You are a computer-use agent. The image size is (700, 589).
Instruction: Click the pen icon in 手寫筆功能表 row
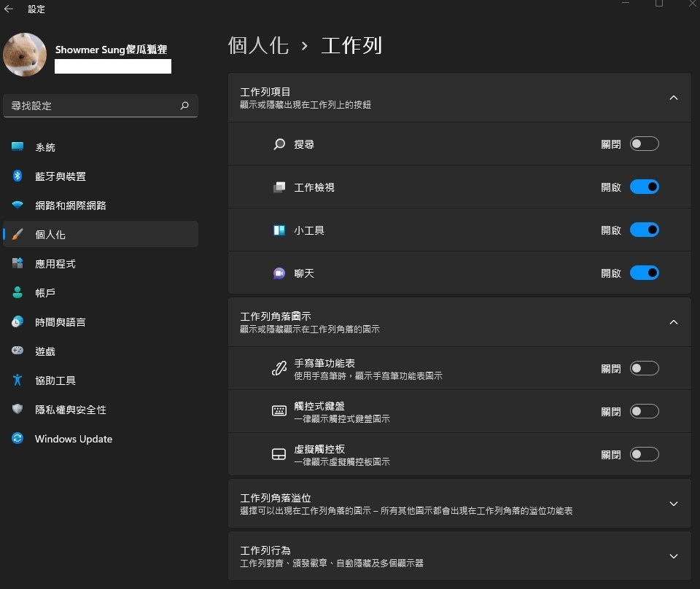click(279, 368)
